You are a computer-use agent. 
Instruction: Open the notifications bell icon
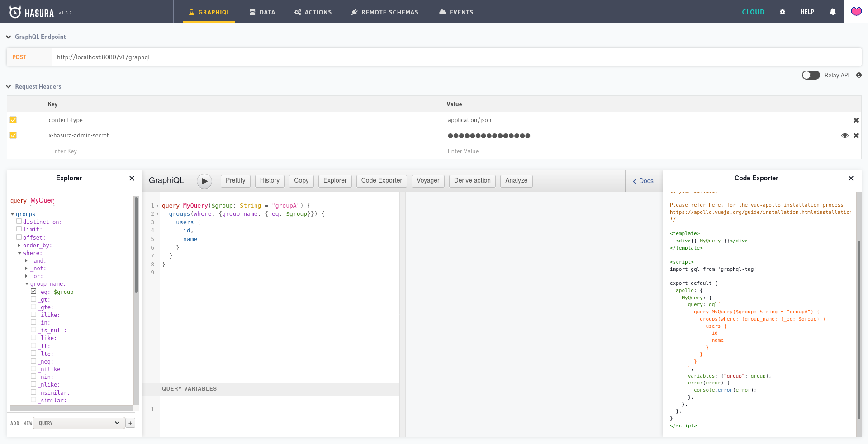[x=833, y=12]
